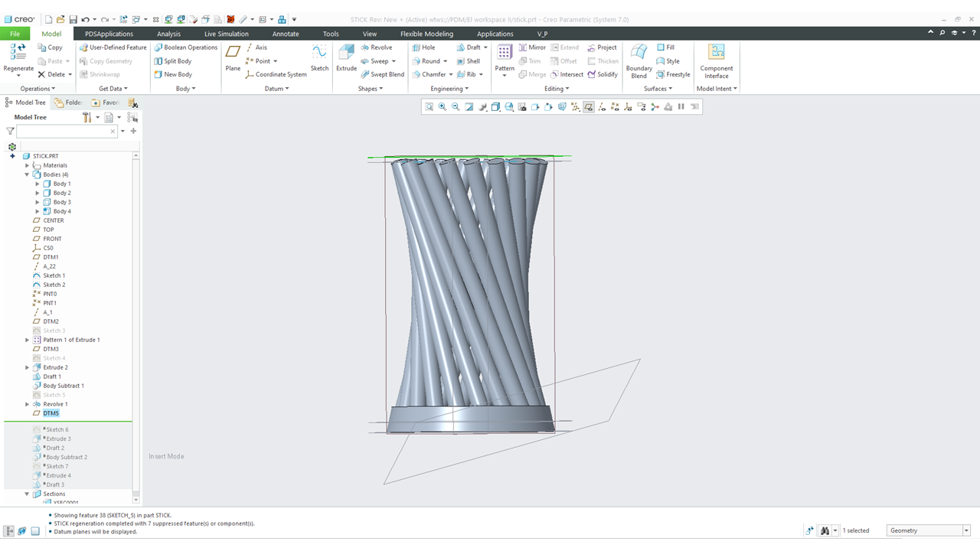
Task: Click Zoom Out in the graphics toolbar
Action: click(456, 107)
